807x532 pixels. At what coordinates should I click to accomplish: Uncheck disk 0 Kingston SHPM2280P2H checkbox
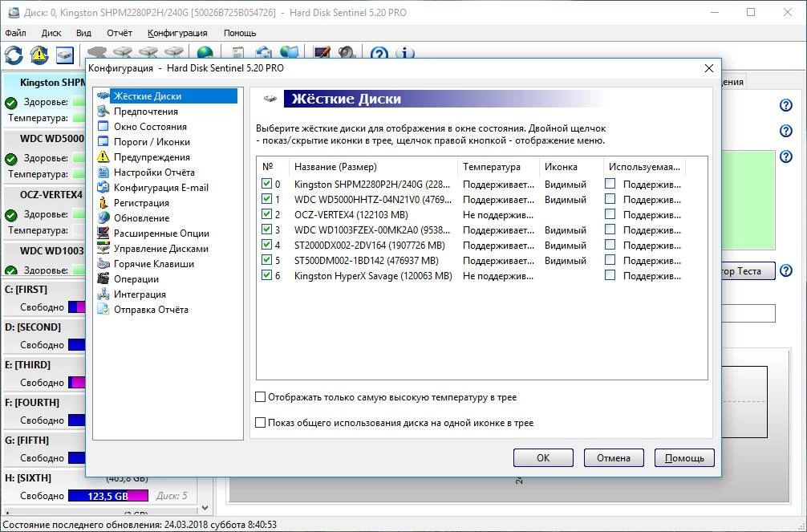266,183
